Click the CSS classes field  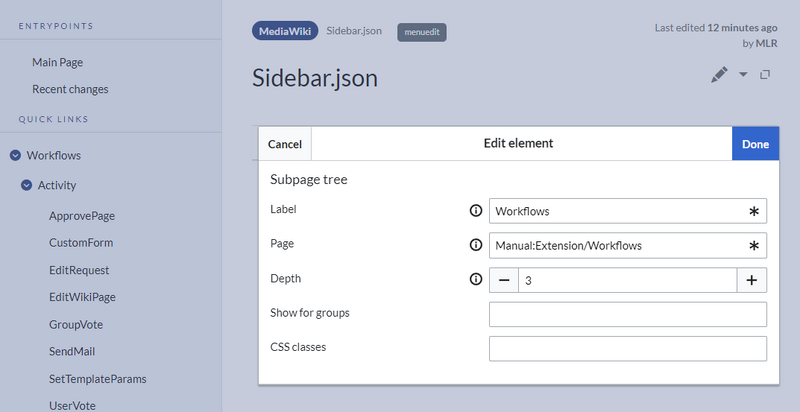628,349
